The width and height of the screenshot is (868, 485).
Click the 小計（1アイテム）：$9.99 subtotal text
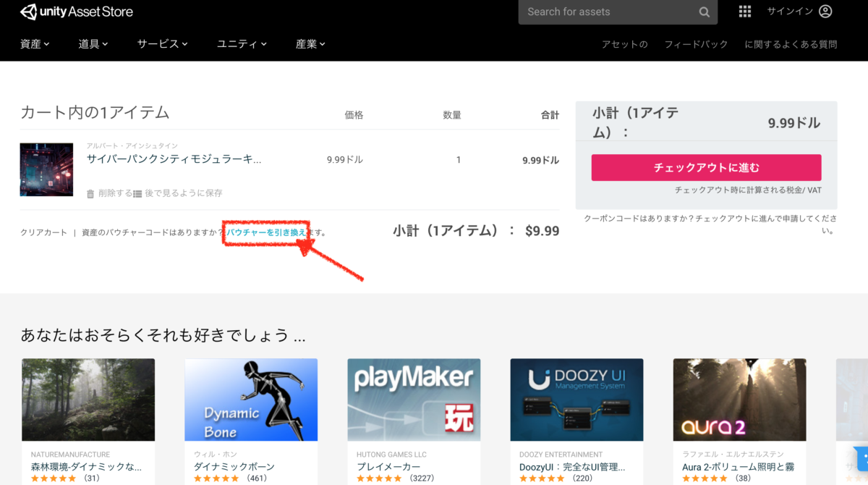(x=476, y=231)
